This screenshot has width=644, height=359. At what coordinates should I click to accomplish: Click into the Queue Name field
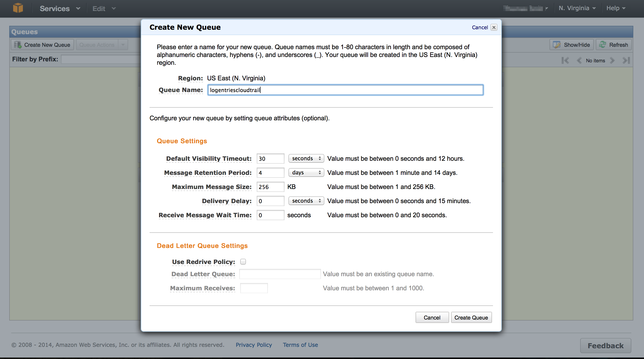coord(345,90)
